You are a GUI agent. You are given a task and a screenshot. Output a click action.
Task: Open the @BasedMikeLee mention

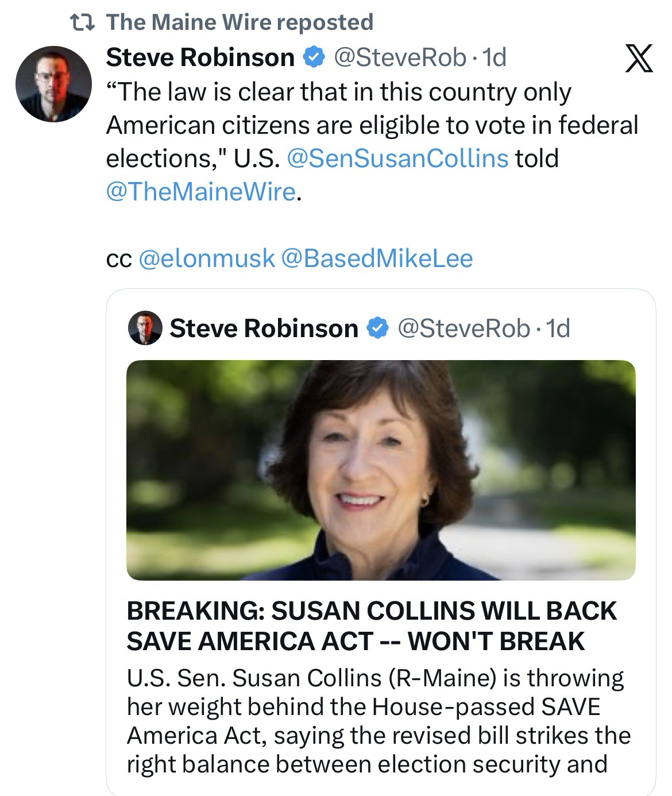(x=377, y=258)
